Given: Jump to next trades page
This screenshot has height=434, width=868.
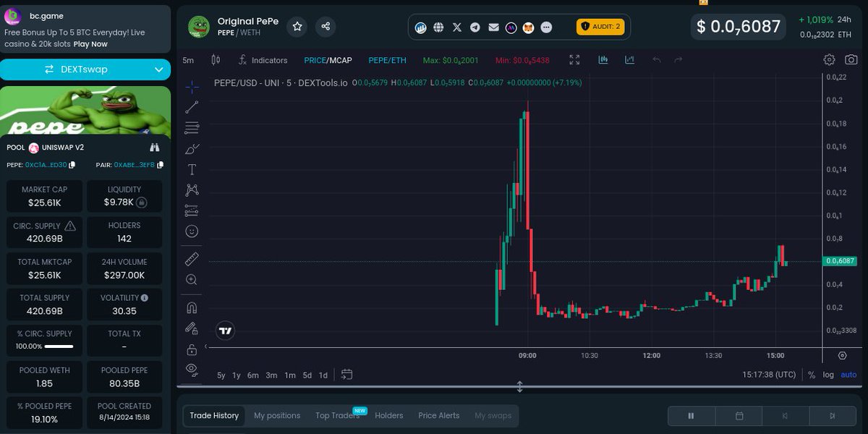Looking at the screenshot, I should 833,416.
